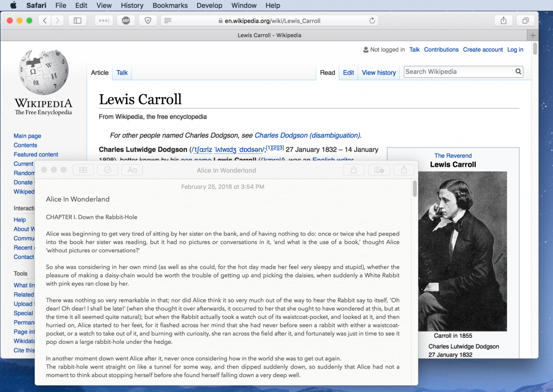Click the Notes window vertical scrollbar

point(415,189)
